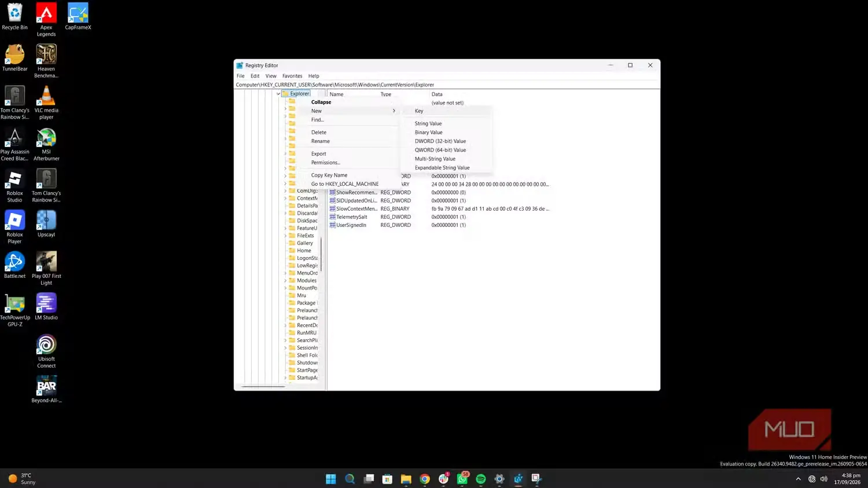Viewport: 868px width, 488px height.
Task: Expand the RecentDocs key chevron
Action: [285, 325]
